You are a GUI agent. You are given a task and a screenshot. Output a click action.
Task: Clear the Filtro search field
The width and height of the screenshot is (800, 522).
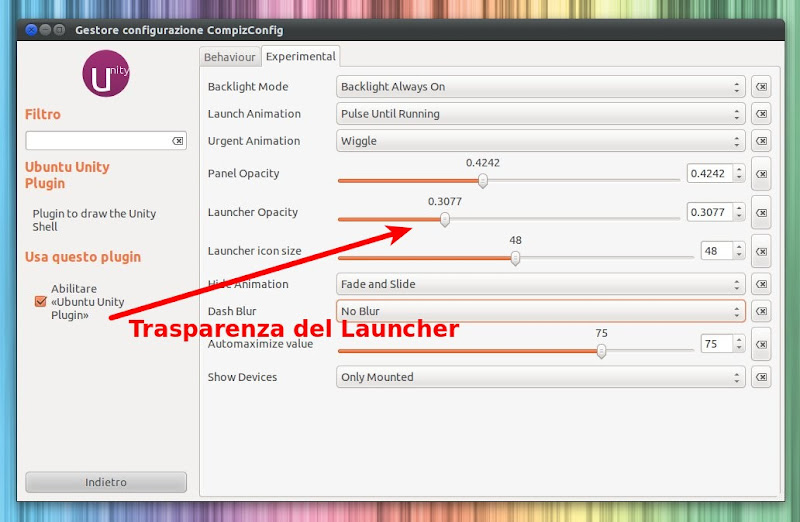tap(178, 141)
